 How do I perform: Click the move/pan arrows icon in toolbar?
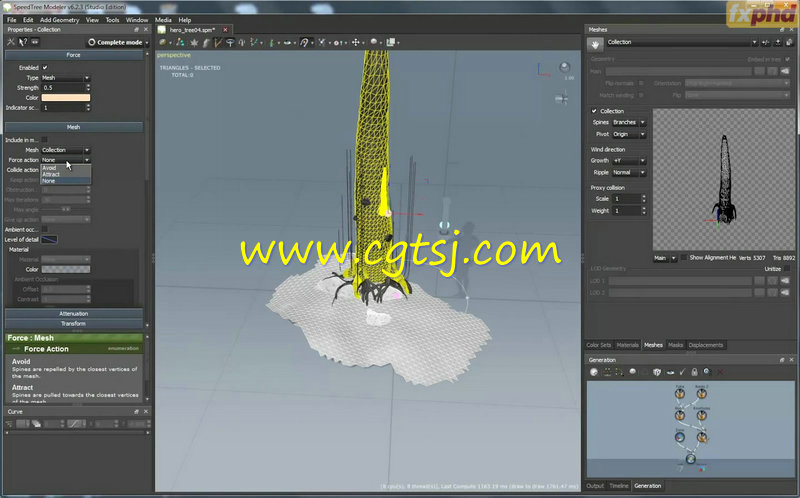pyautogui.click(x=356, y=43)
